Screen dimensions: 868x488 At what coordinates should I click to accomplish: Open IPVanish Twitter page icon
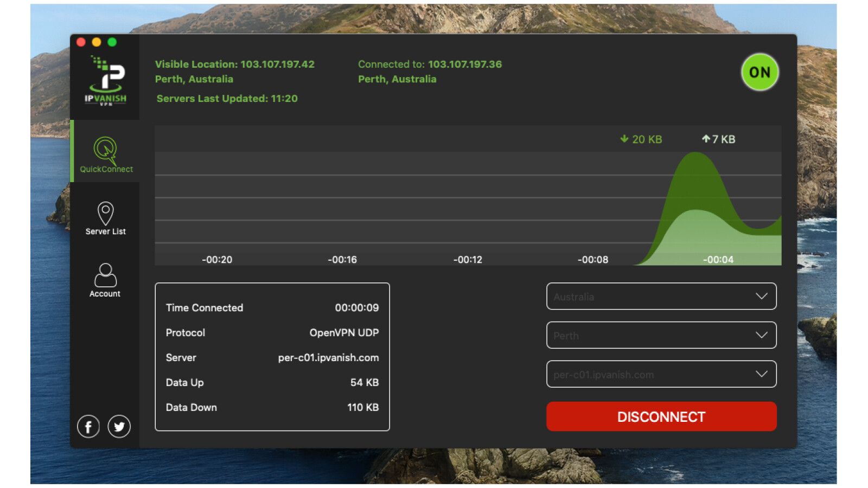tap(119, 427)
